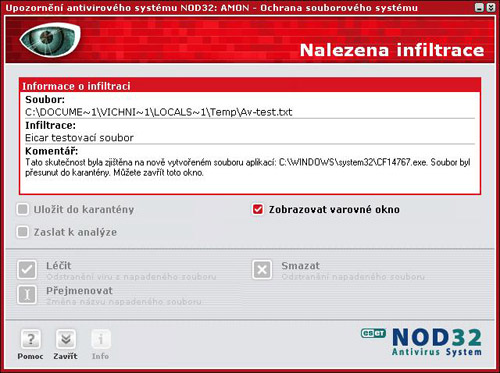Click the Pomoc help question mark icon
Image resolution: width=500 pixels, height=373 pixels.
[x=30, y=340]
